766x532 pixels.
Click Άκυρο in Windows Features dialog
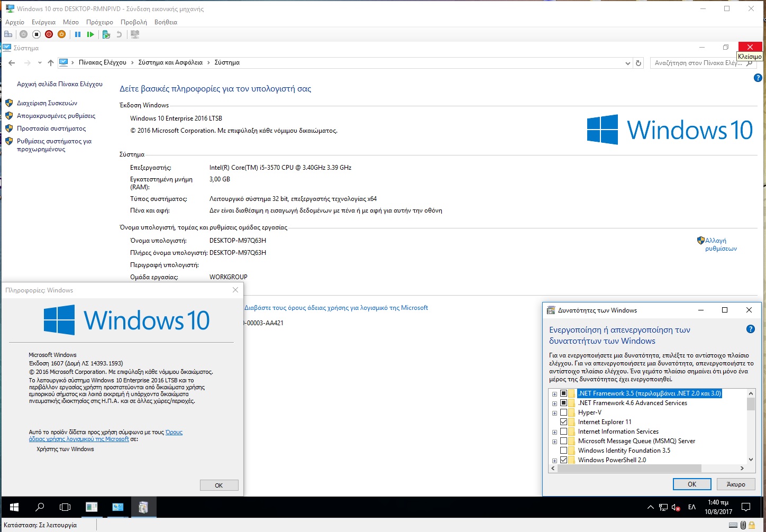tap(736, 484)
